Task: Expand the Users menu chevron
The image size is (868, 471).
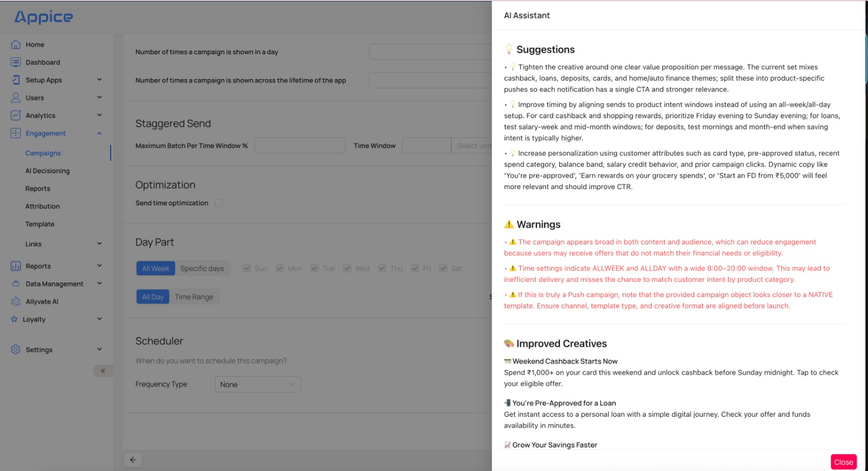Action: pos(99,98)
